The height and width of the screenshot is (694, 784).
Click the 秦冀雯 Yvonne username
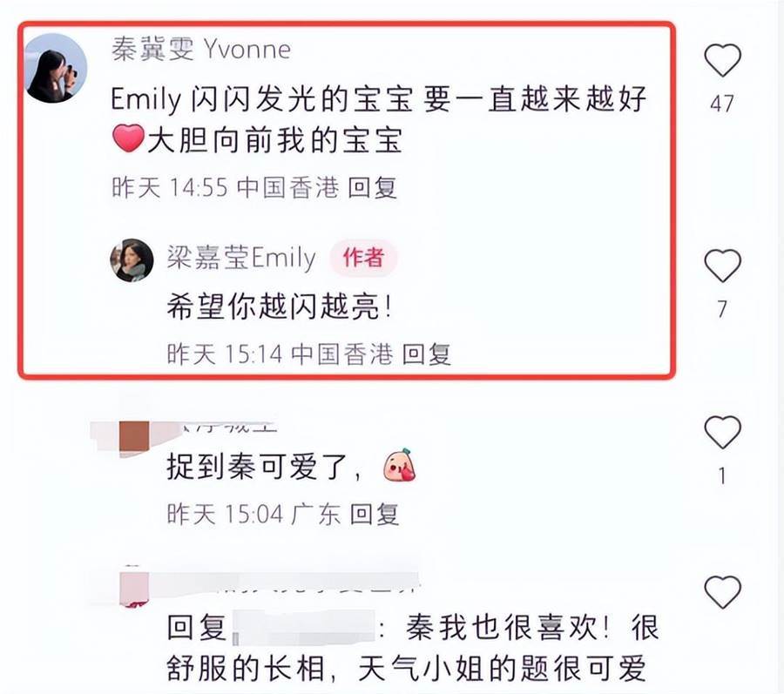pyautogui.click(x=201, y=50)
